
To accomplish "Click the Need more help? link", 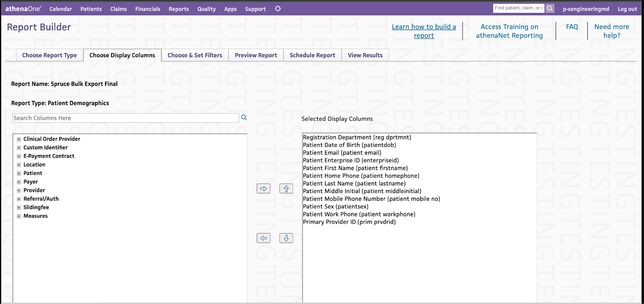I will coord(611,31).
